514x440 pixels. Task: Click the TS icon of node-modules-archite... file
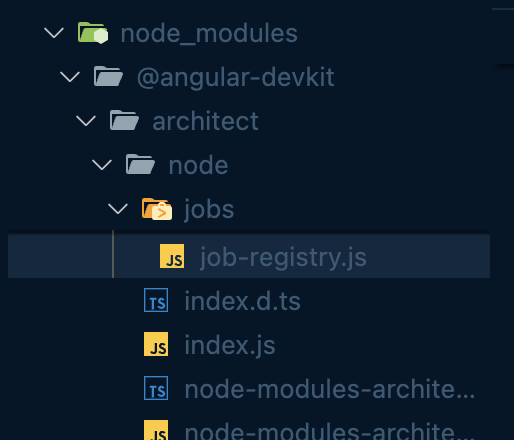(156, 388)
